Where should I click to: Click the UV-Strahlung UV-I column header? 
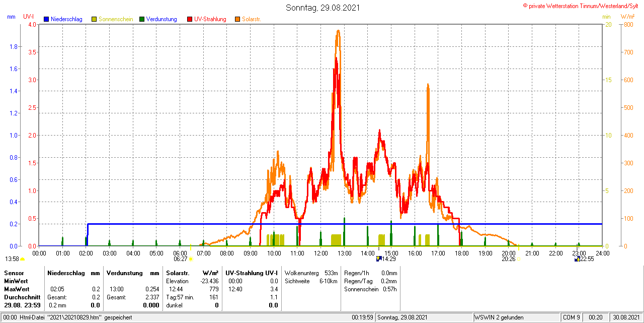(x=252, y=273)
